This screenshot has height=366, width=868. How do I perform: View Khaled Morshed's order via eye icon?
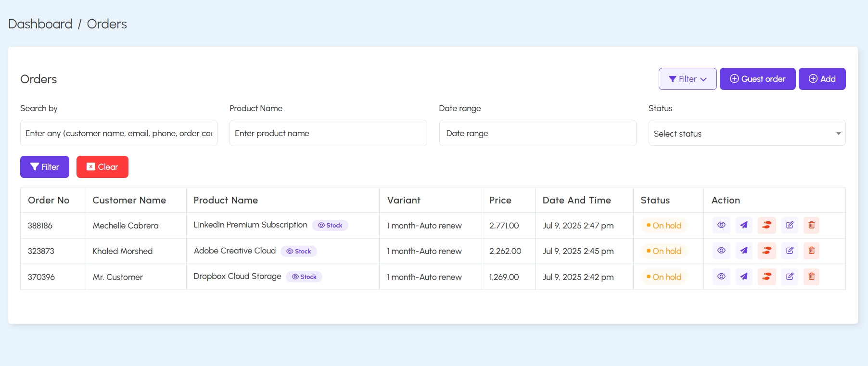(x=721, y=251)
